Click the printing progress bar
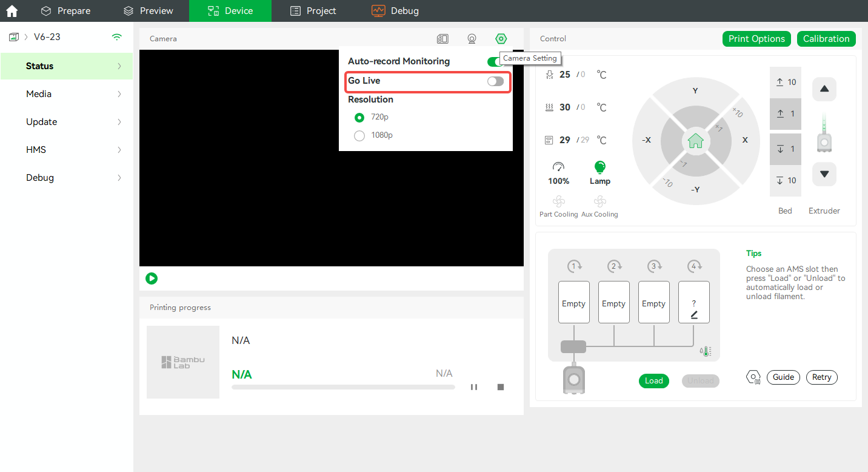Viewport: 868px width, 472px height. coord(343,387)
